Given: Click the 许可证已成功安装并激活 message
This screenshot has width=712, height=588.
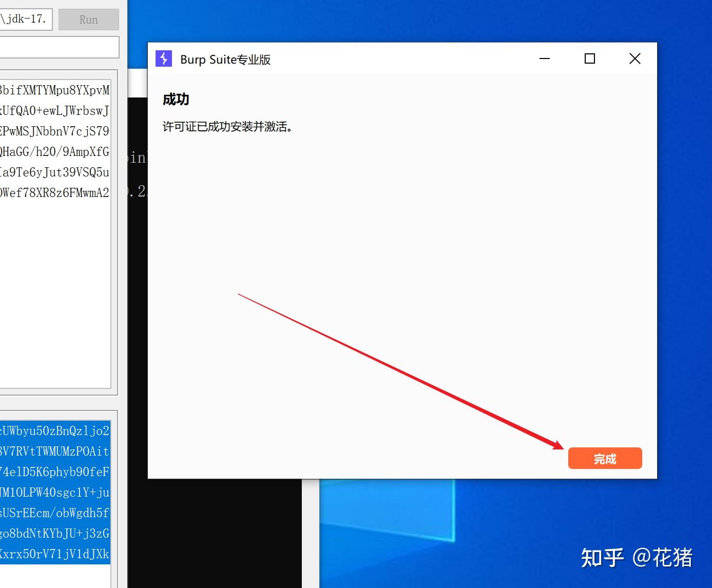Looking at the screenshot, I should pos(228,127).
